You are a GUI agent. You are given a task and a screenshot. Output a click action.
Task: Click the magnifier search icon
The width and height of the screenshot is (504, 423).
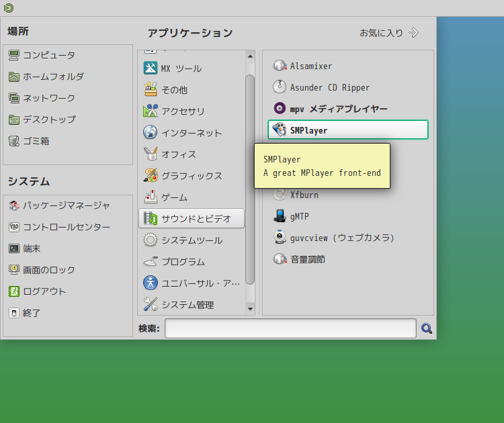tap(427, 328)
